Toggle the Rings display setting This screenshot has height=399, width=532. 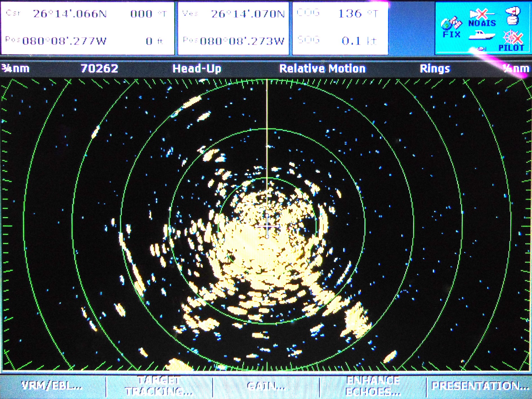(x=435, y=69)
